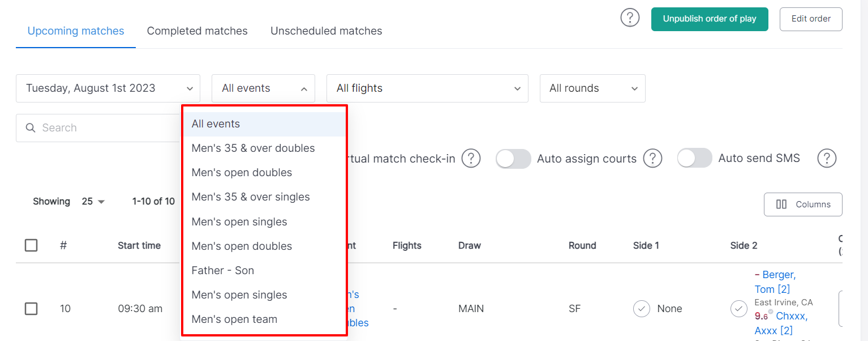
Task: Open the Auto assign courts help icon
Action: pos(652,159)
